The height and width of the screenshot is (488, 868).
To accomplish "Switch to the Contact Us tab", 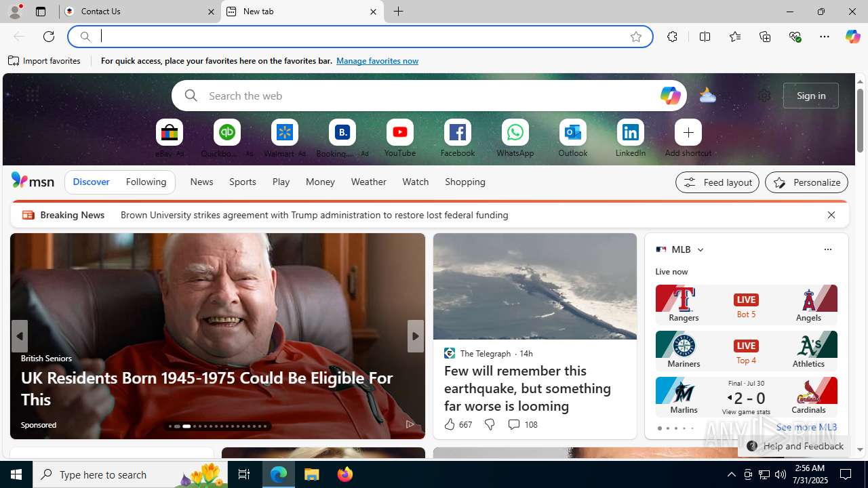I will 140,12.
